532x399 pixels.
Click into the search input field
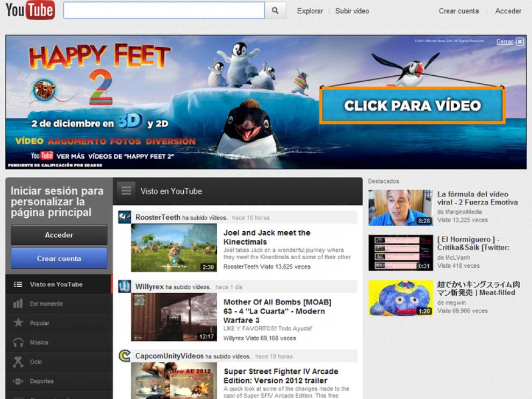coord(164,11)
